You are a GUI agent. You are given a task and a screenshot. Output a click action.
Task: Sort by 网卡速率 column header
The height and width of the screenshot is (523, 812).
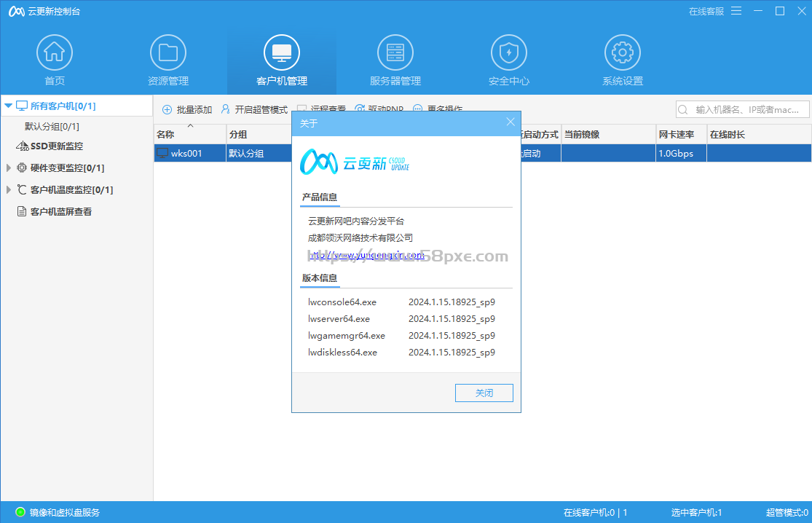681,135
